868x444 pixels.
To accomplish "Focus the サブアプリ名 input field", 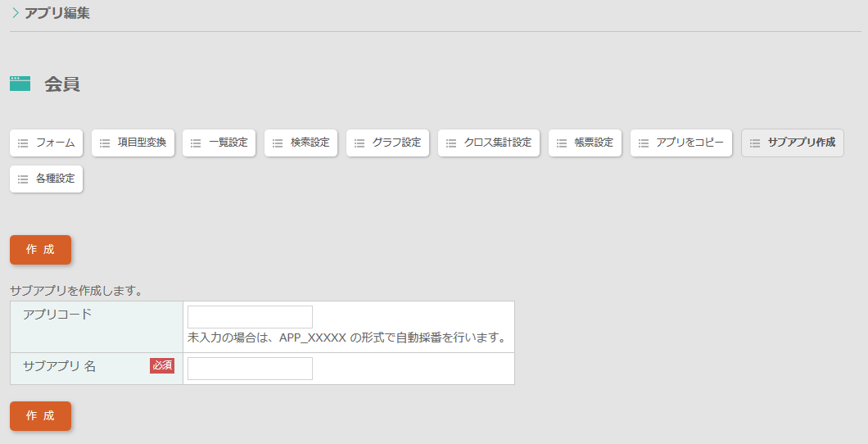I will (x=250, y=369).
